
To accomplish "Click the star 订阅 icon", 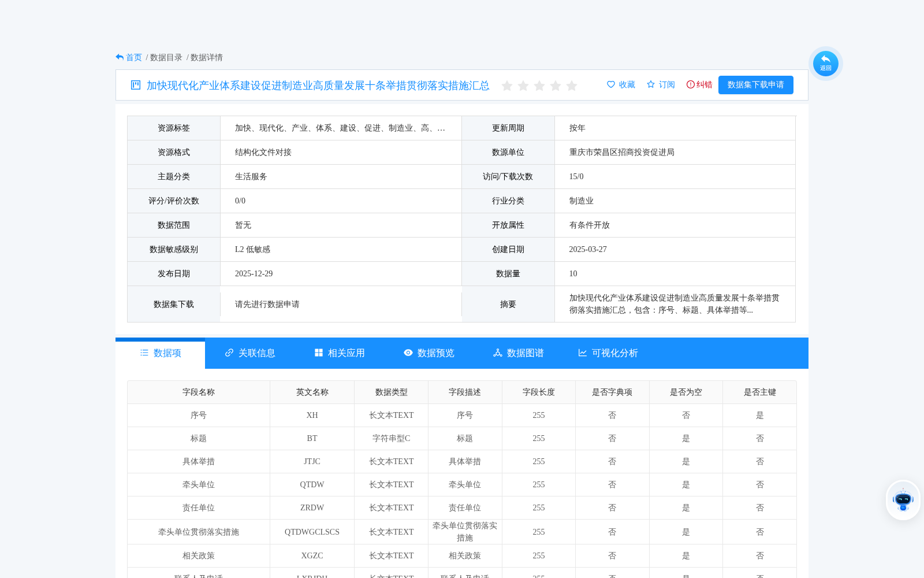I will tap(651, 84).
